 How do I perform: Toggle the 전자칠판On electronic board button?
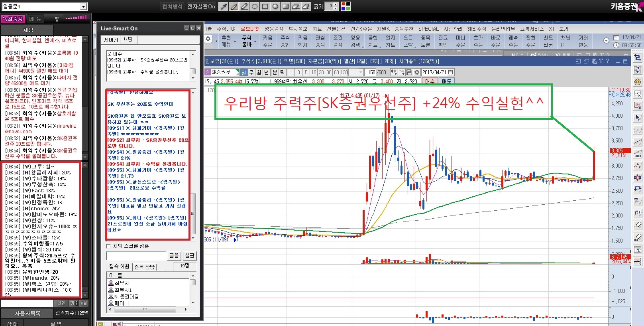tap(201, 6)
